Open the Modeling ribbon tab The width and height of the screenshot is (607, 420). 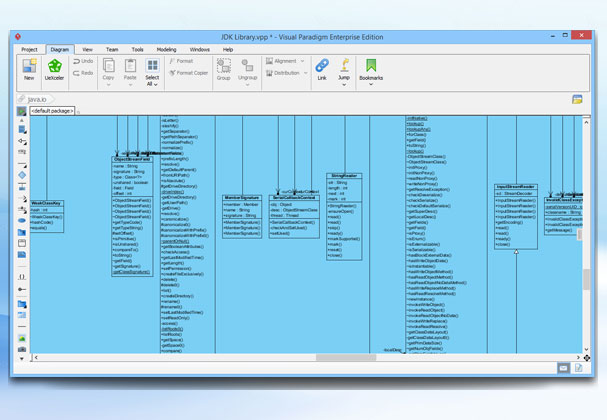click(166, 48)
